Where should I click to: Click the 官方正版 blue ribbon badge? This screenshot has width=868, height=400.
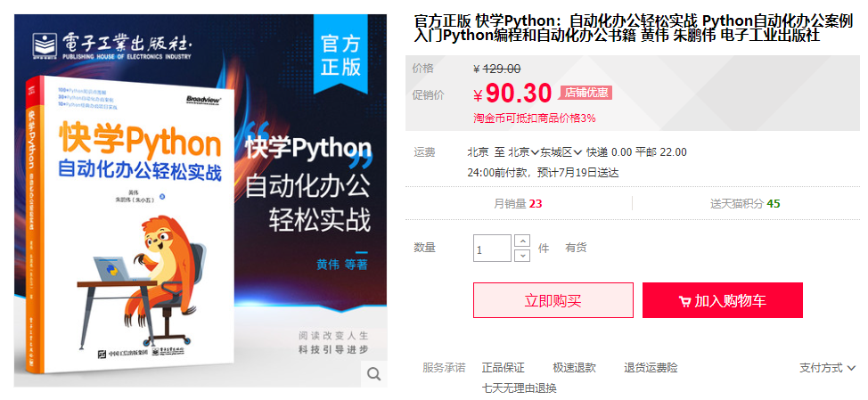pyautogui.click(x=340, y=54)
